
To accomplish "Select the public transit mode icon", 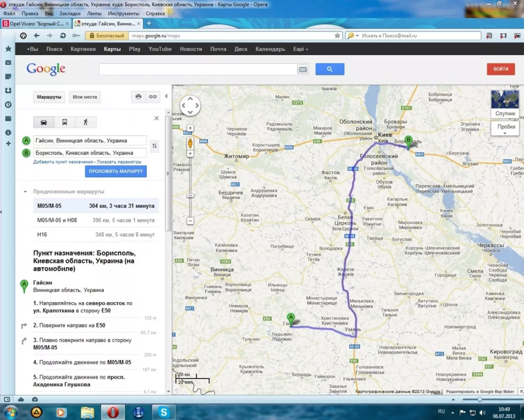I will 65,122.
